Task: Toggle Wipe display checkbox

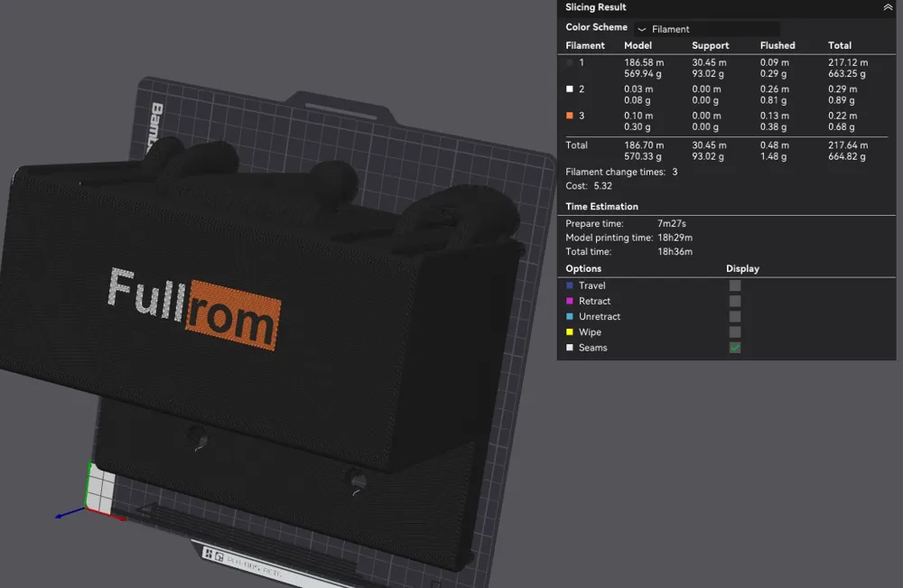Action: coord(735,332)
